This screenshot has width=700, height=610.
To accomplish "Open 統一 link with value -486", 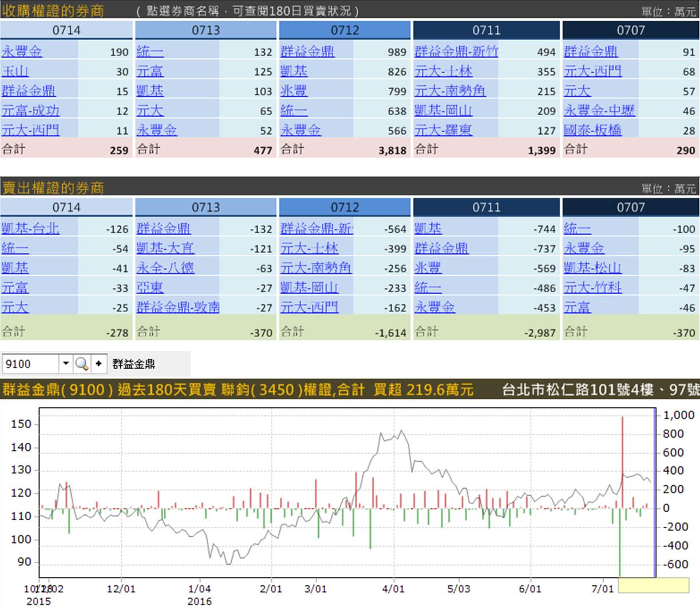I will (x=428, y=287).
